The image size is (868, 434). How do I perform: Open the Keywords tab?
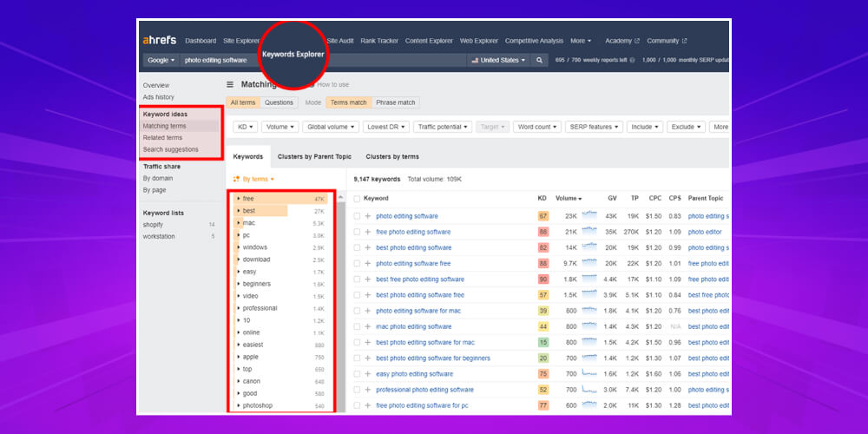248,156
